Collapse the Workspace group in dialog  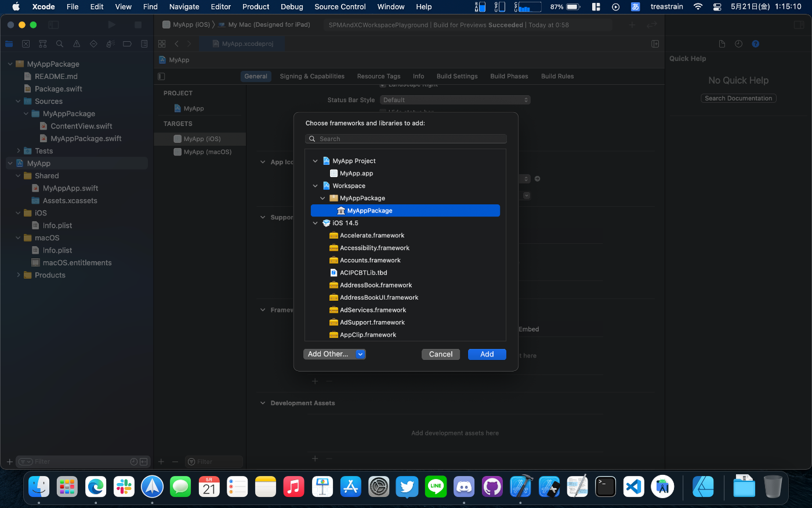[316, 186]
